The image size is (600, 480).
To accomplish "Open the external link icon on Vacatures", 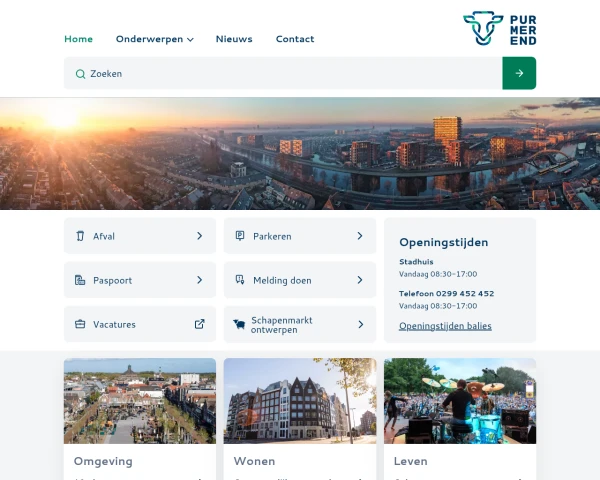I will point(199,324).
